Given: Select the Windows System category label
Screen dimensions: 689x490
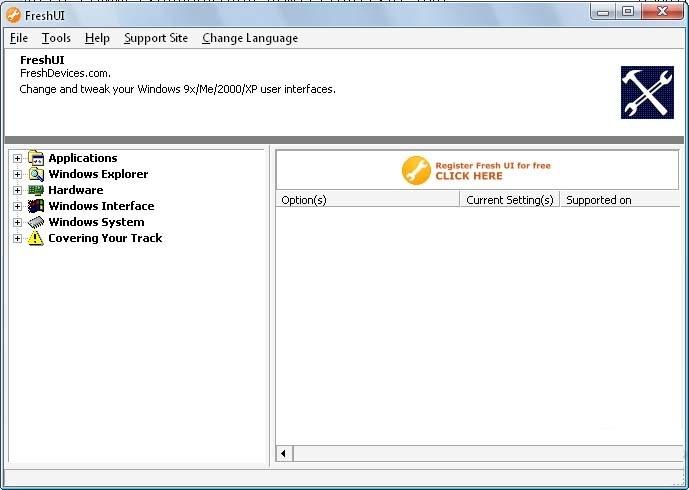Looking at the screenshot, I should pos(96,222).
